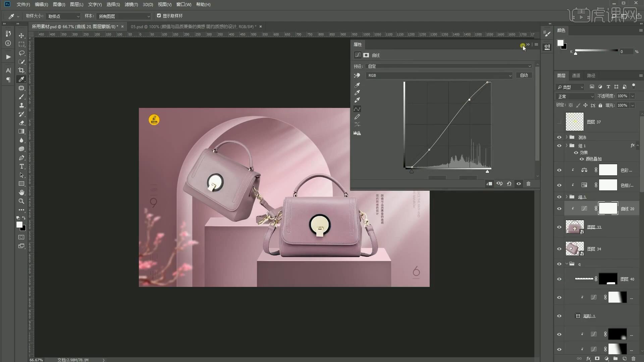The width and height of the screenshot is (644, 362).
Task: Select the pencil draw-curve tool in Curves
Action: point(357,117)
